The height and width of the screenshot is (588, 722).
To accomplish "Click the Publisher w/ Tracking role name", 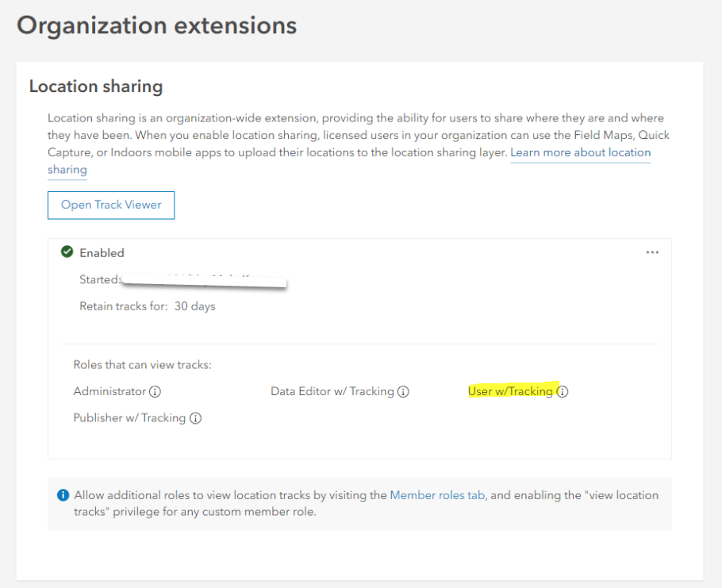I will click(x=129, y=418).
